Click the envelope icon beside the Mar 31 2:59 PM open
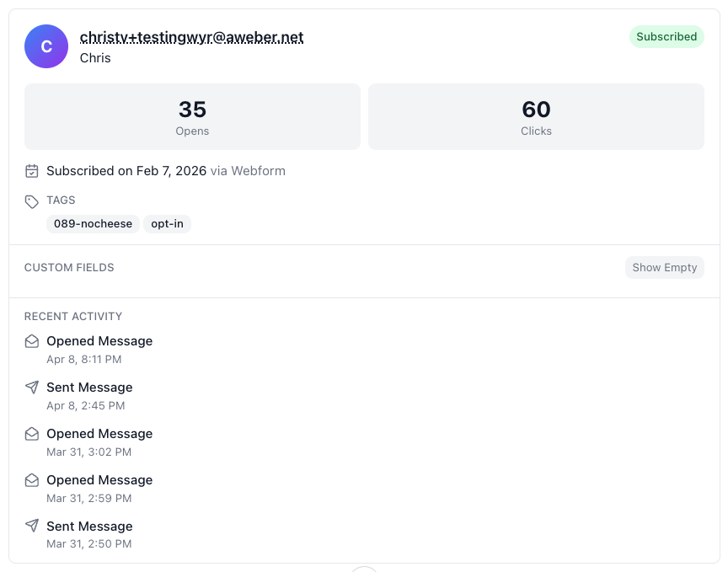This screenshot has height=572, width=728. pos(31,480)
